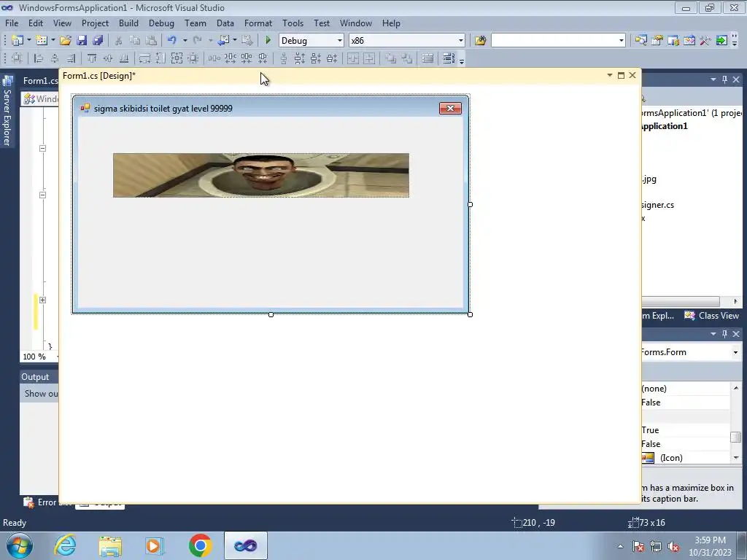Click the Properties grid scroll up arrow

(x=736, y=388)
